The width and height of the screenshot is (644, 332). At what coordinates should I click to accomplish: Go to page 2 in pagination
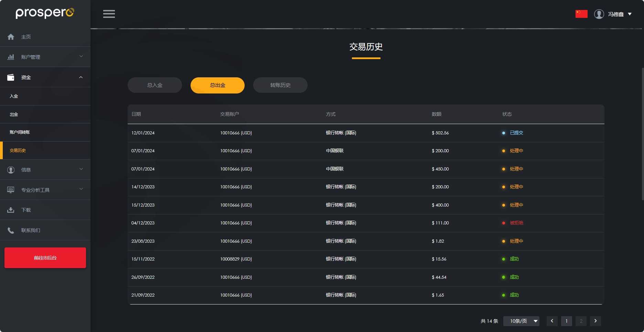click(581, 321)
